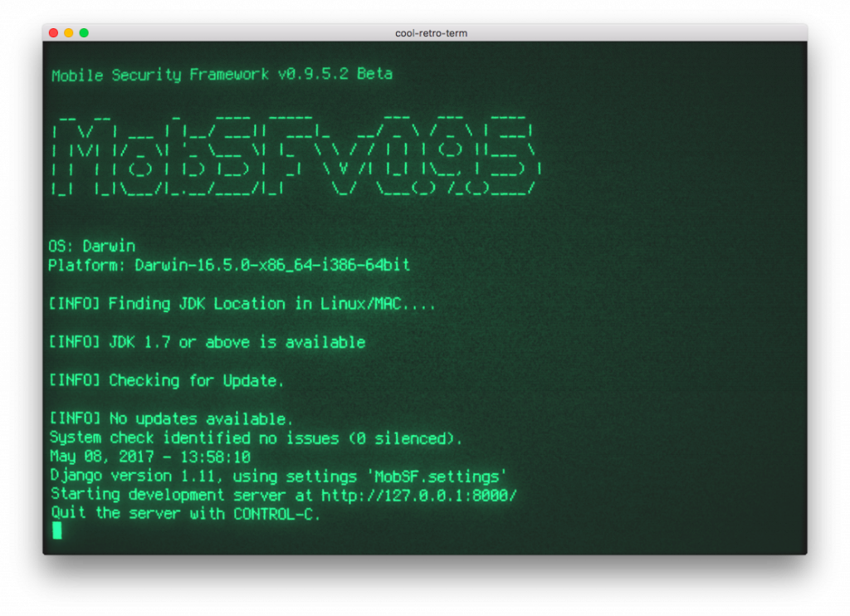The width and height of the screenshot is (850, 616).
Task: Click the 'JDK 1.7 or above is available' line
Action: (x=207, y=342)
